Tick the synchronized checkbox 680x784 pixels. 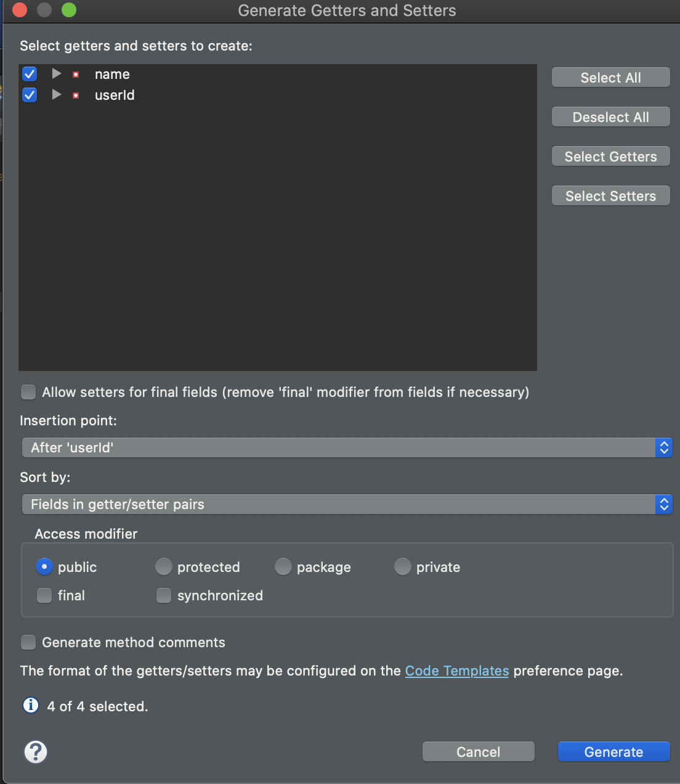tap(164, 595)
